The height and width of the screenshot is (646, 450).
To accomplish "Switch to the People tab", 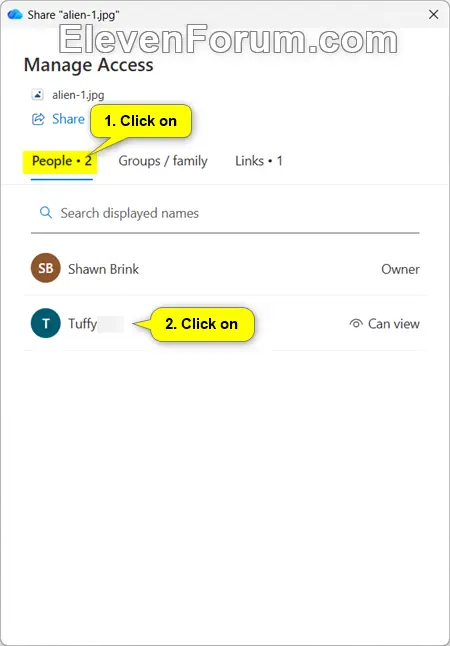I will pyautogui.click(x=62, y=161).
